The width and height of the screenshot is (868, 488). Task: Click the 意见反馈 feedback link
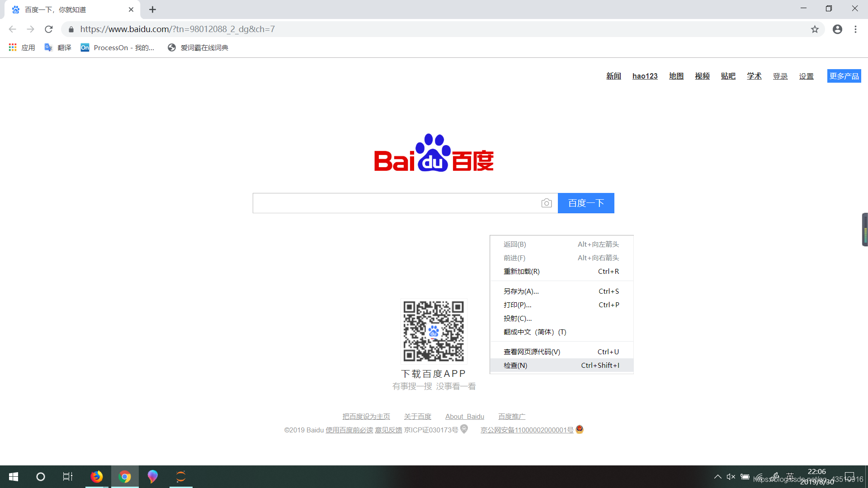coord(388,430)
